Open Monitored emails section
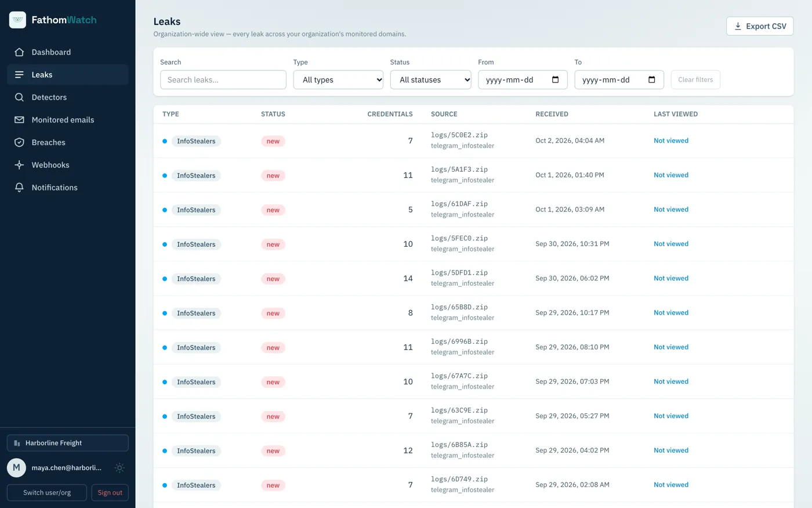 pyautogui.click(x=68, y=120)
